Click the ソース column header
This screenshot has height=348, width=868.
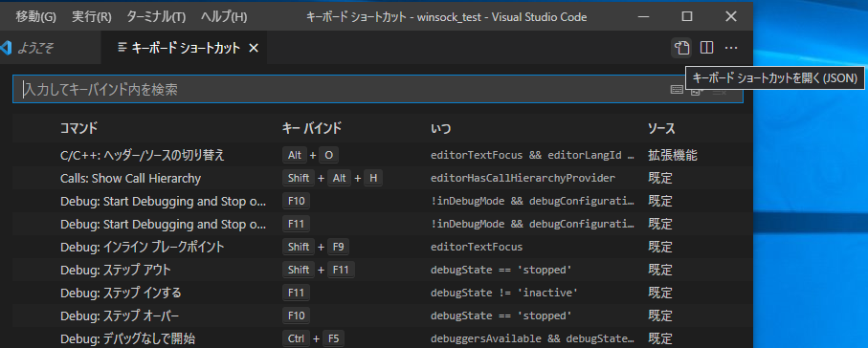pyautogui.click(x=661, y=129)
